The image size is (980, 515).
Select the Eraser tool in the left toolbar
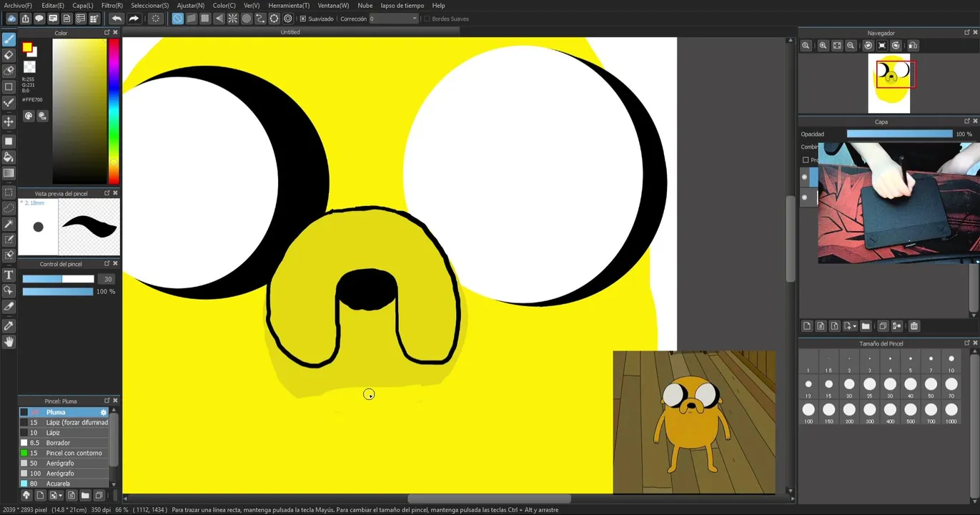click(x=9, y=55)
